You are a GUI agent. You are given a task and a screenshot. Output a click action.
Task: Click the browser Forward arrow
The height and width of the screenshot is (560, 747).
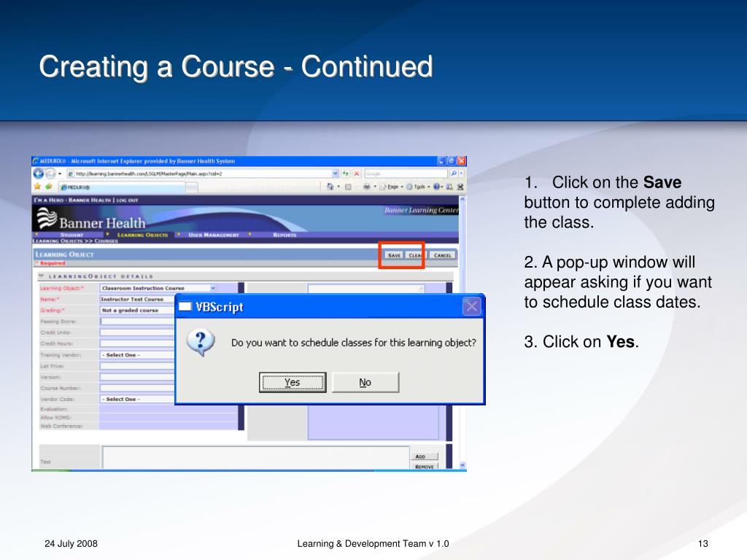point(50,174)
